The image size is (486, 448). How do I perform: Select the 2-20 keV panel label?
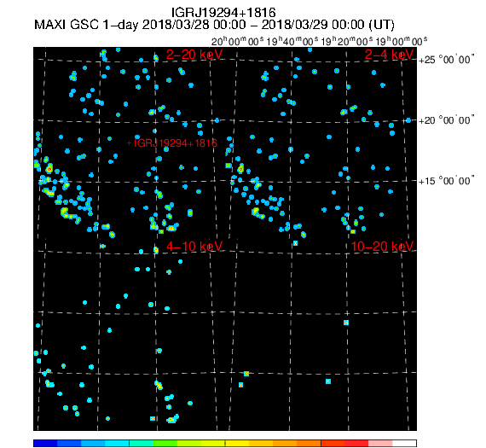(x=194, y=55)
